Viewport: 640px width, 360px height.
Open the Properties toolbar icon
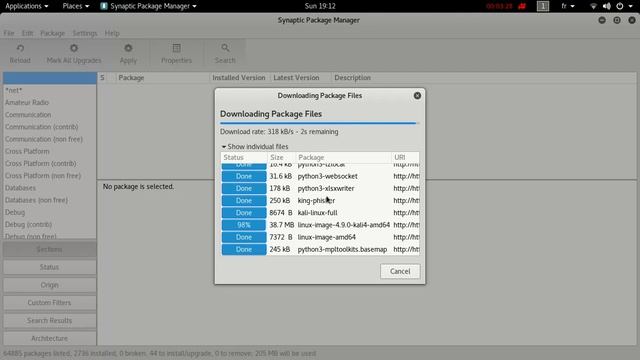pos(176,48)
